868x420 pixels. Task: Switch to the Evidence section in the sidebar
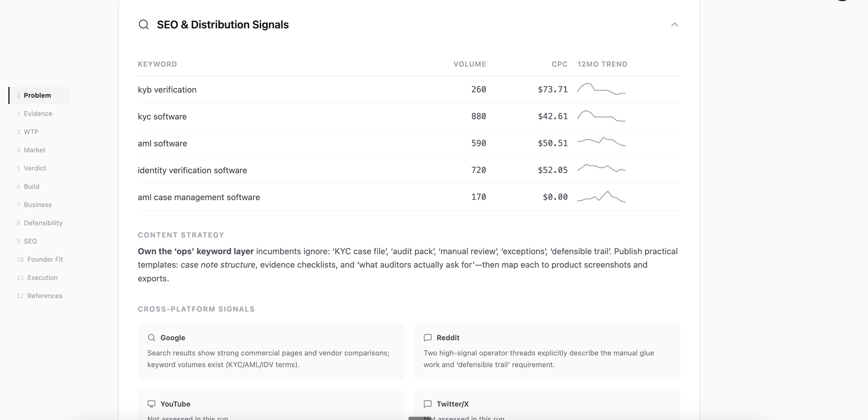(x=38, y=113)
